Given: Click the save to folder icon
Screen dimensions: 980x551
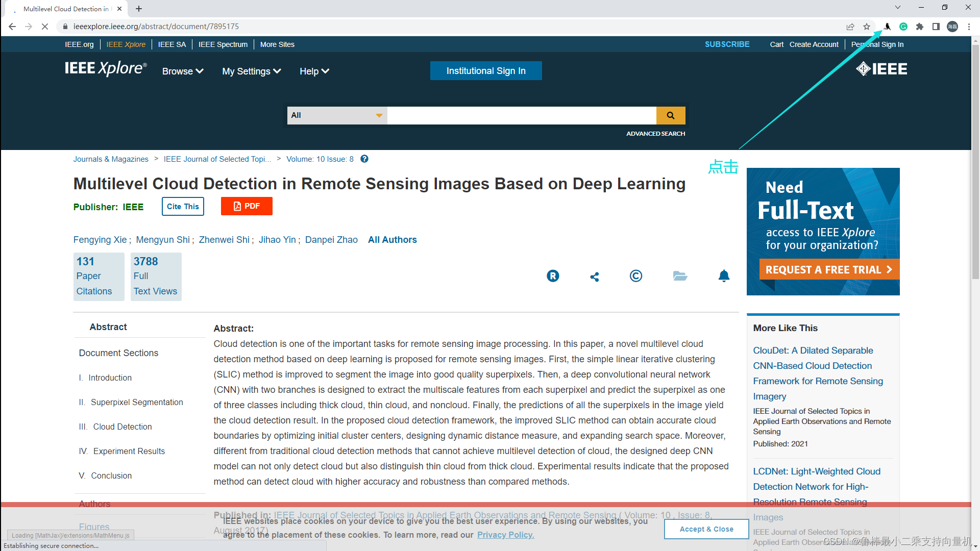Looking at the screenshot, I should click(x=680, y=276).
